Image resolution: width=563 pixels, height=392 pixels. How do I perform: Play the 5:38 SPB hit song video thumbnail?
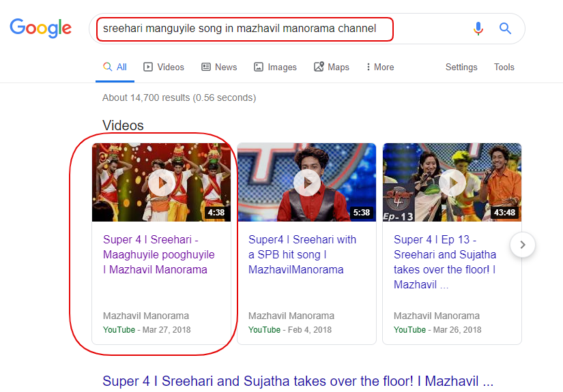[x=306, y=182]
